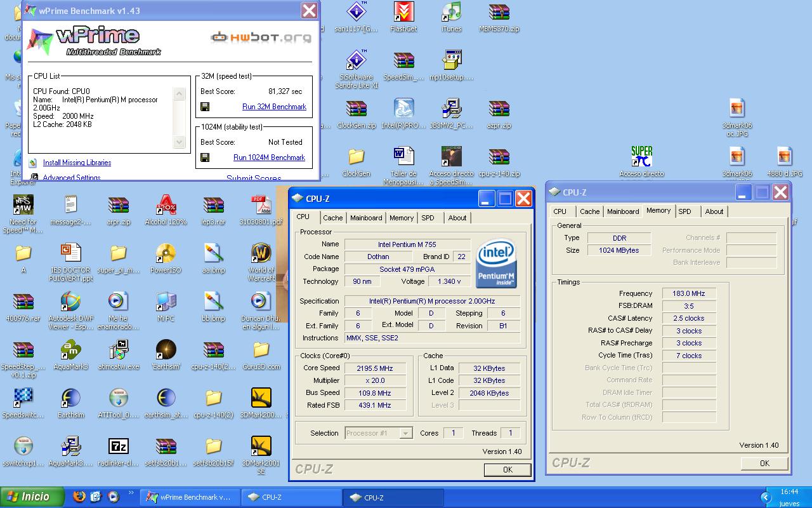Select the 3dmark06 oc.JPG image file

pos(737,118)
